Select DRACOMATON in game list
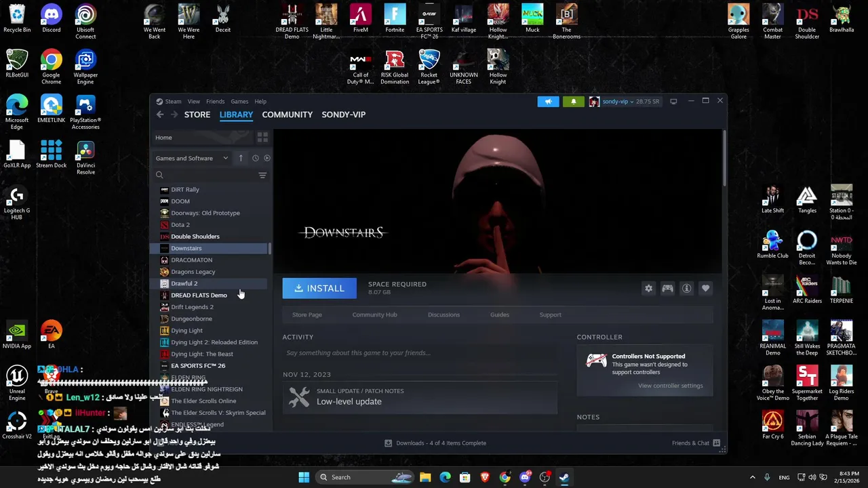Viewport: 868px width, 488px height. [x=192, y=260]
